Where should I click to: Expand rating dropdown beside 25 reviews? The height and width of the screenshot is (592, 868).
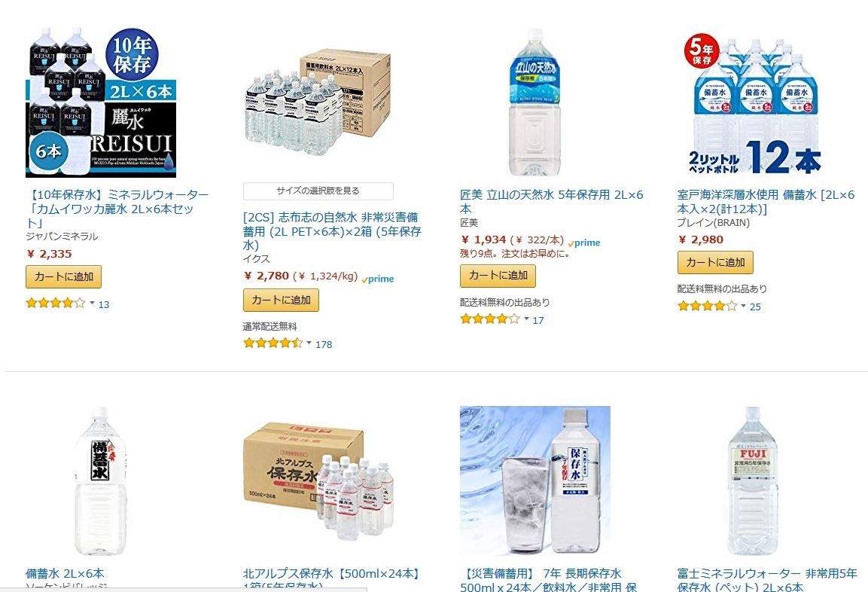(x=744, y=306)
